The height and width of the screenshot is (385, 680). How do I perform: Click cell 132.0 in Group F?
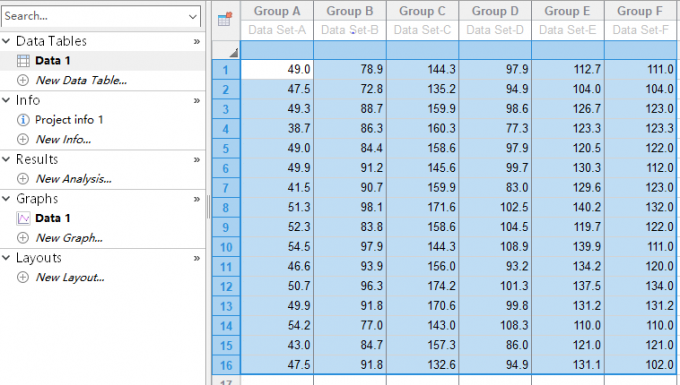(x=641, y=207)
